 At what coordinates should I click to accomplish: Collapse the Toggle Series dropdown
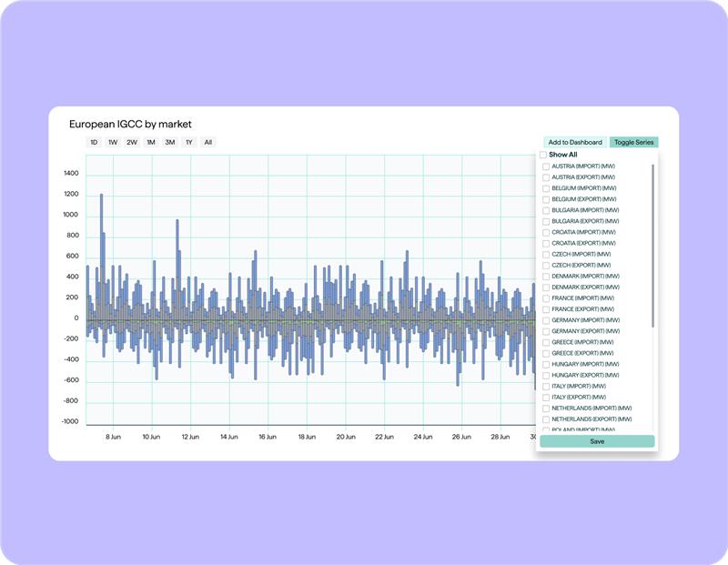(x=632, y=143)
